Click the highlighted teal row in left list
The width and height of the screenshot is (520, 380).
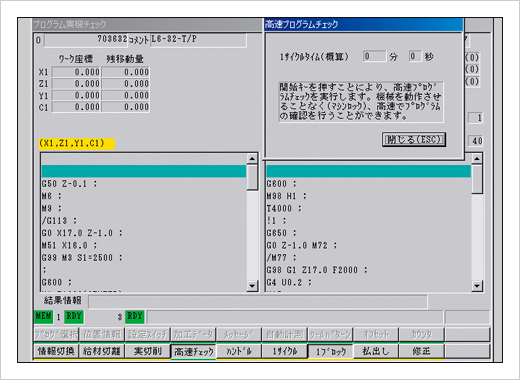[144, 171]
